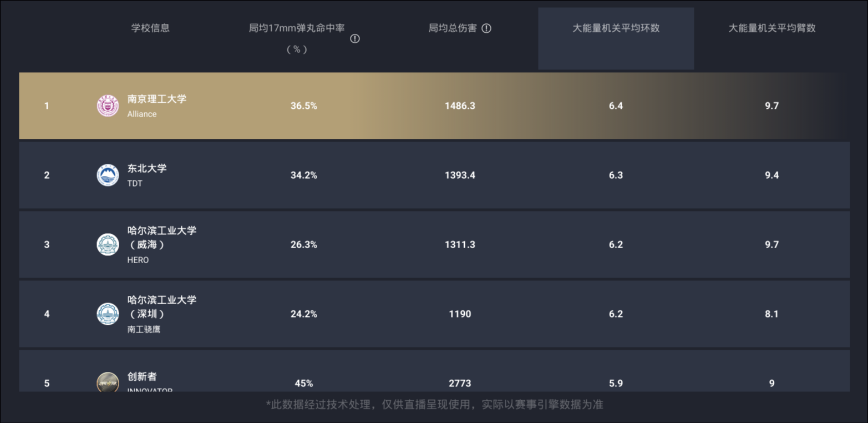Select 局均总伤害 column header
Viewport: 868px width, 423px height.
[453, 28]
